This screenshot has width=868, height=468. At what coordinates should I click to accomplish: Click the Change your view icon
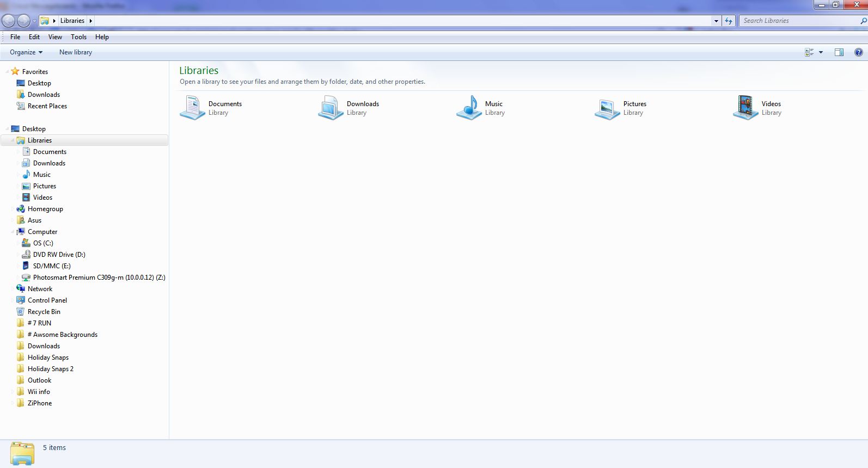(x=809, y=52)
